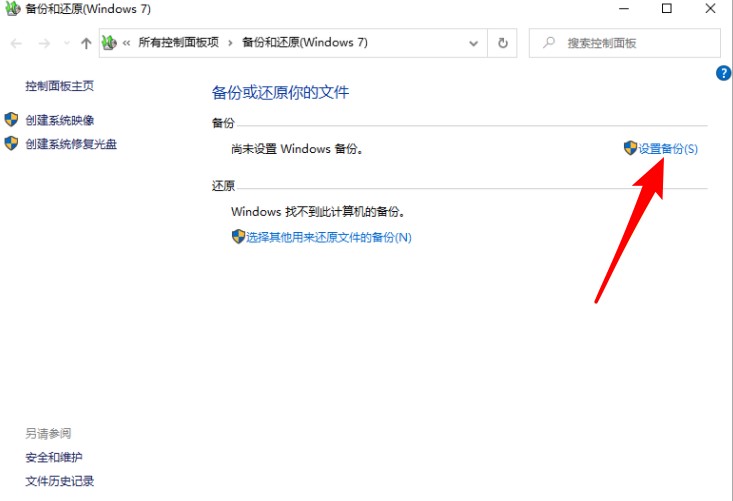
Task: Click 选择其他用来还原文件的备份(N) link
Action: click(329, 237)
